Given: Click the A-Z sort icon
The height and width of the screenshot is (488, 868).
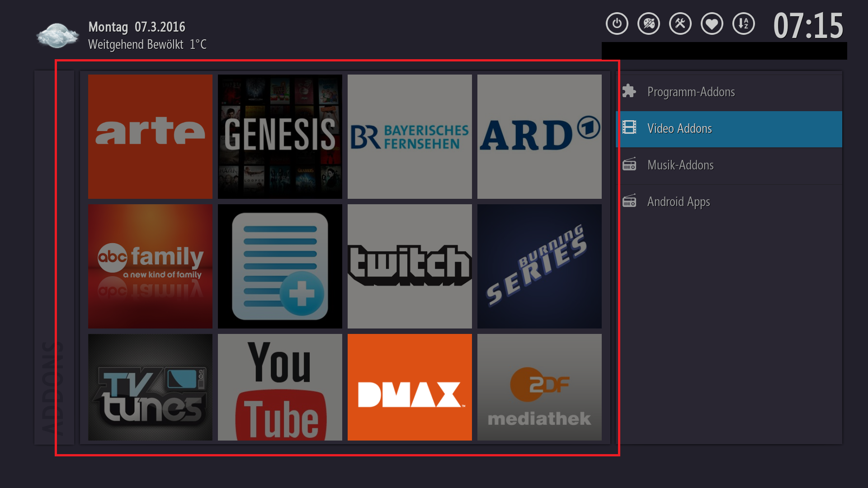Looking at the screenshot, I should (x=744, y=23).
